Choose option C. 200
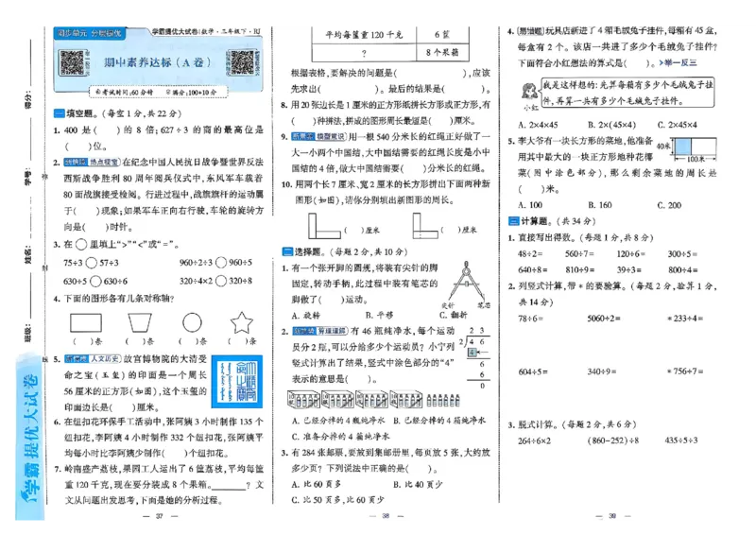756x535 pixels. pos(669,205)
